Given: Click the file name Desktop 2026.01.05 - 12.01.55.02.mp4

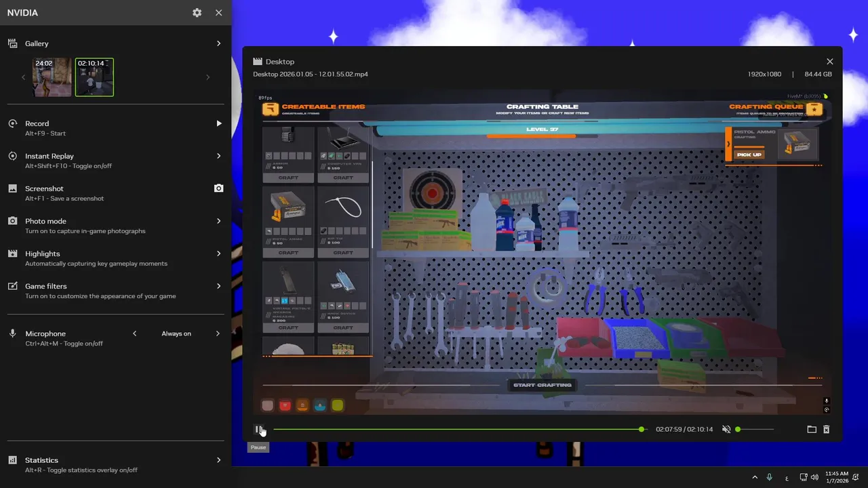Looking at the screenshot, I should point(311,74).
